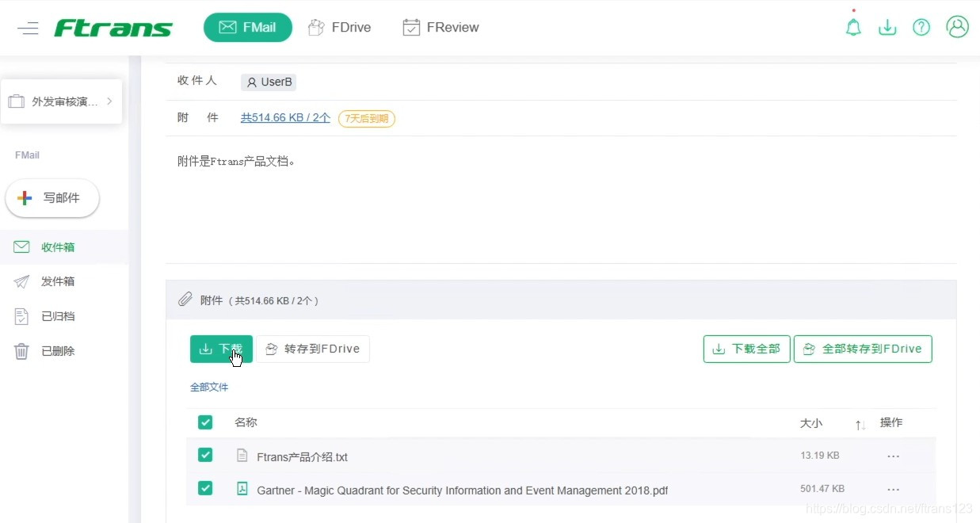980x523 pixels.
Task: Open the Gartner Magic Quadrant pdf file name
Action: click(x=463, y=491)
